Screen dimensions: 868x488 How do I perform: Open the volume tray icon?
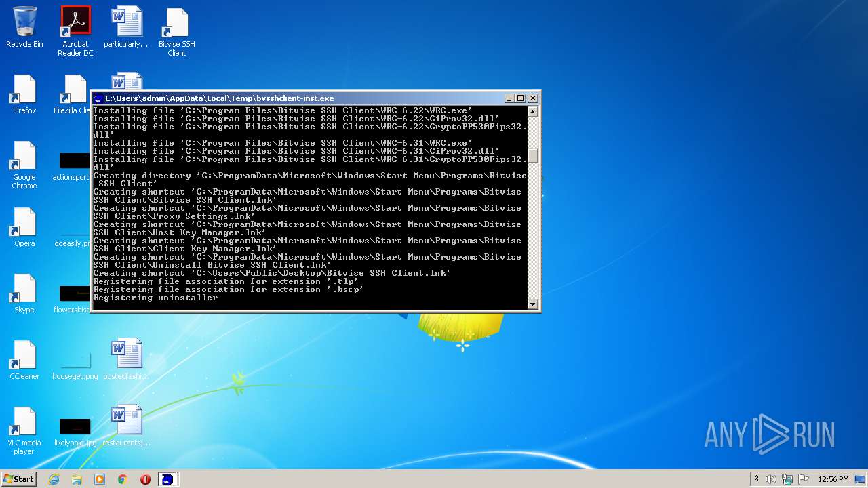click(771, 479)
